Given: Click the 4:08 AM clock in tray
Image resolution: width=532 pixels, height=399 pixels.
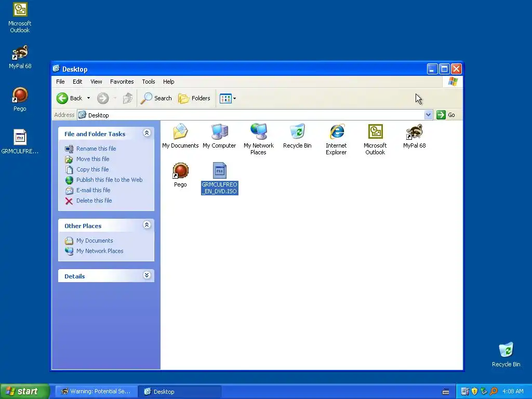Looking at the screenshot, I should (x=513, y=392).
